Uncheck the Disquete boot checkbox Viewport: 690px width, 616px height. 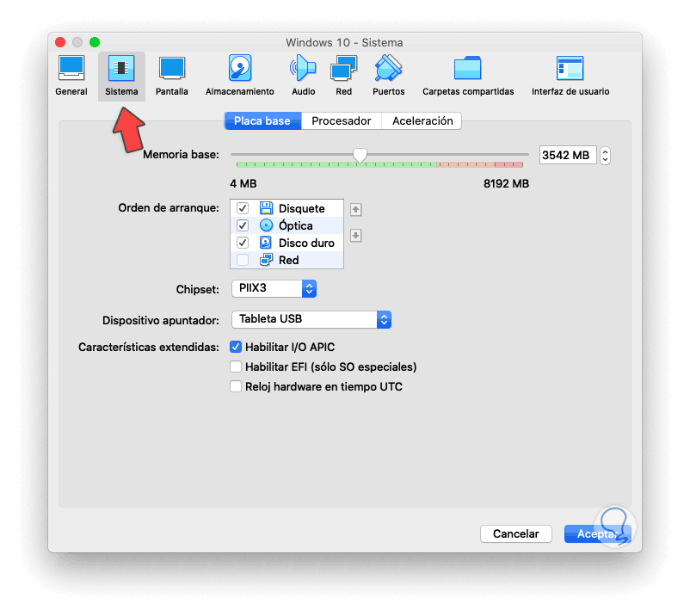[243, 208]
